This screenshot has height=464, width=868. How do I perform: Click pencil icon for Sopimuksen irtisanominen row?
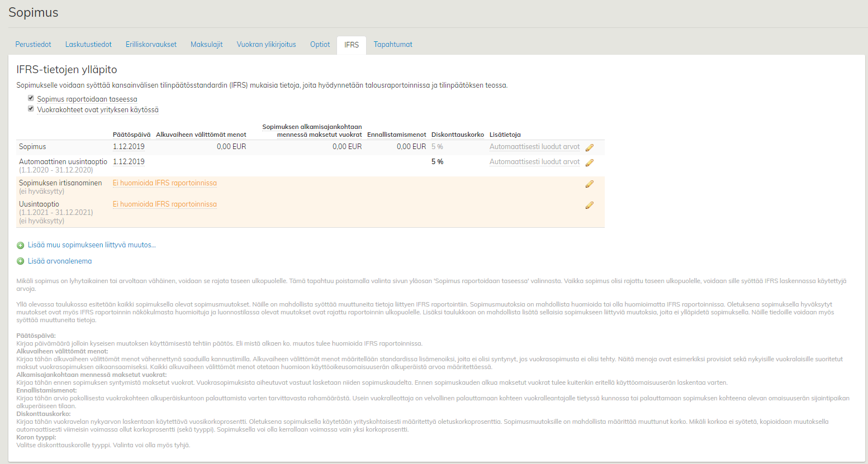589,184
